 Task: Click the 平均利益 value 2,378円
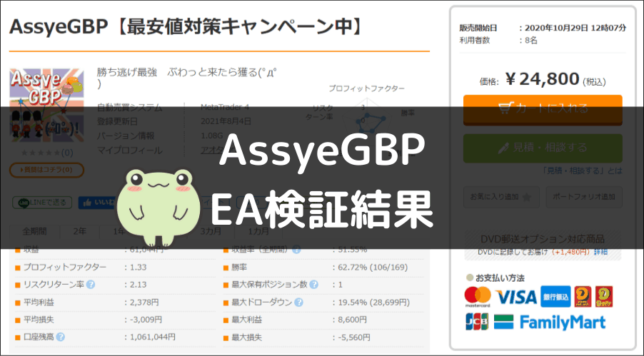[144, 302]
